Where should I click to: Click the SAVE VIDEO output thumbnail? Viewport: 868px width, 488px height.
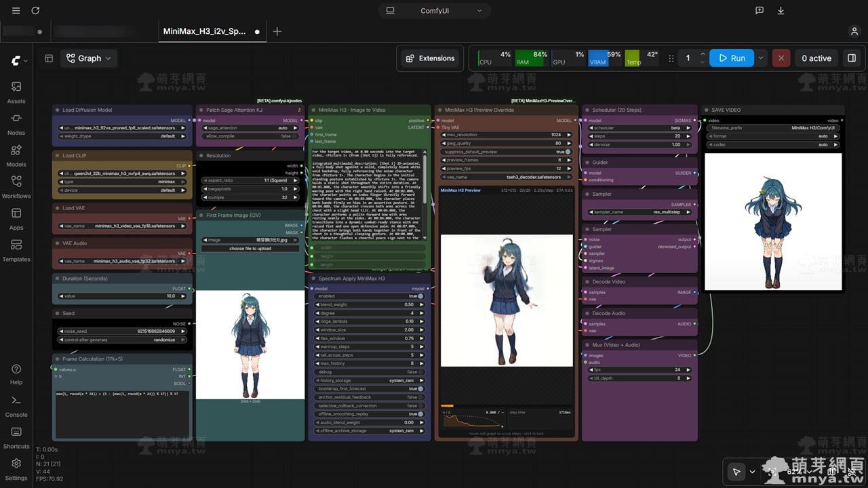[773, 222]
